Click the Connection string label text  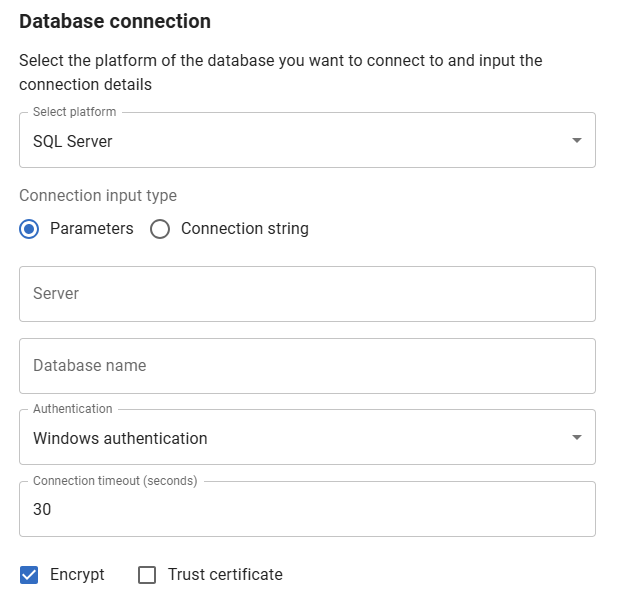tap(244, 229)
